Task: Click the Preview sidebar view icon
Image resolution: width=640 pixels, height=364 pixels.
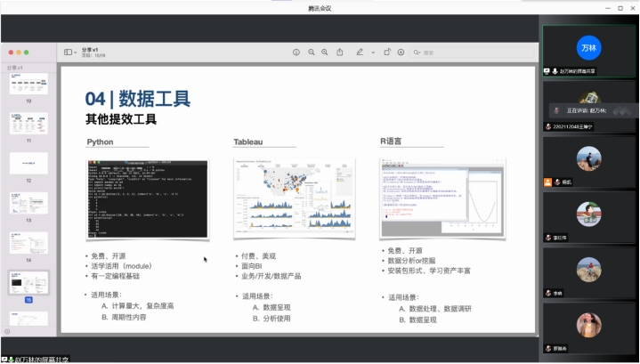Action: pyautogui.click(x=68, y=53)
